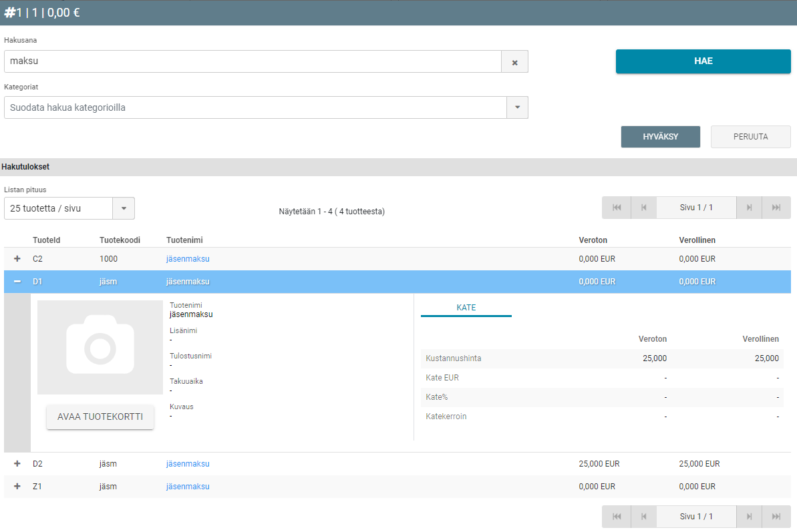Focus the Hakusana input containing maksu
Viewport: 797px width, 532px height.
click(x=253, y=61)
